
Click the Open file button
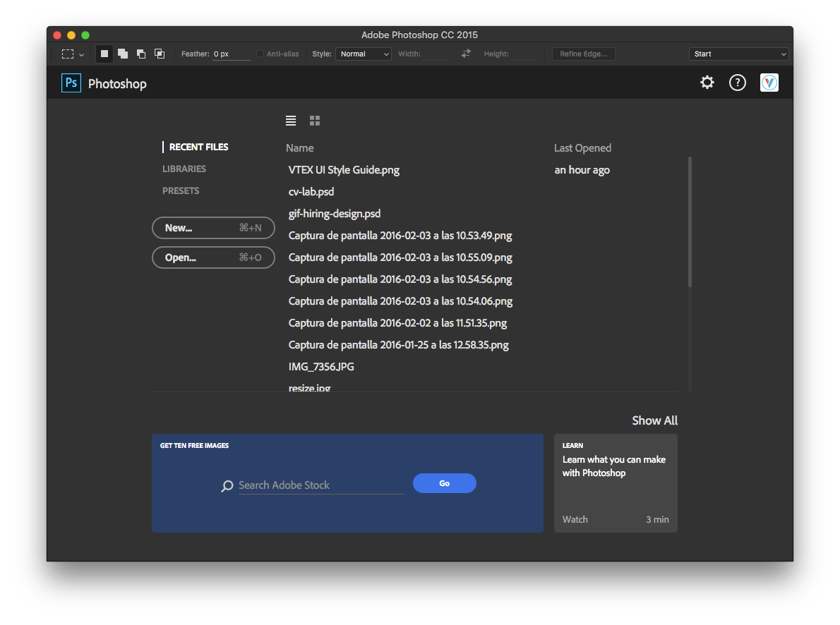[213, 257]
